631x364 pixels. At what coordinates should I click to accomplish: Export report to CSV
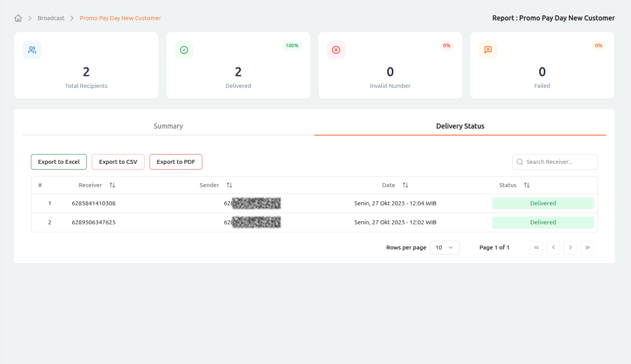(118, 162)
